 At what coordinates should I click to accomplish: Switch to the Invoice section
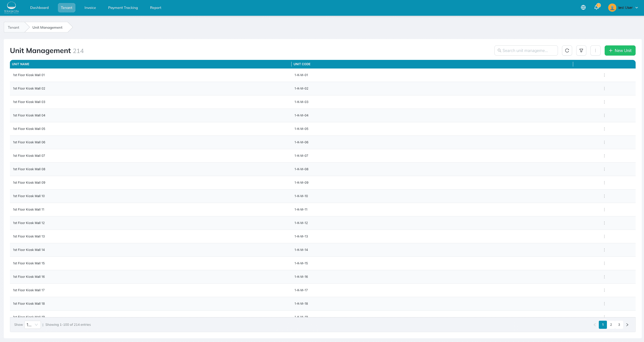pos(90,8)
